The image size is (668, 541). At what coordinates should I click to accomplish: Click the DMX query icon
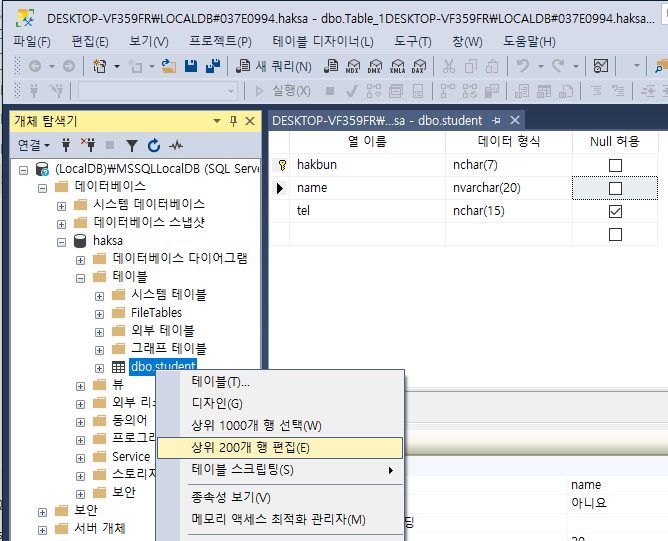[375, 66]
